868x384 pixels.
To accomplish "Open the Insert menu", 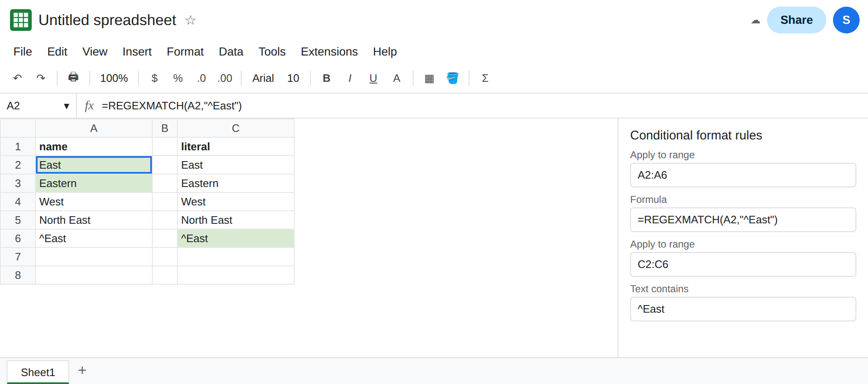I will 137,51.
